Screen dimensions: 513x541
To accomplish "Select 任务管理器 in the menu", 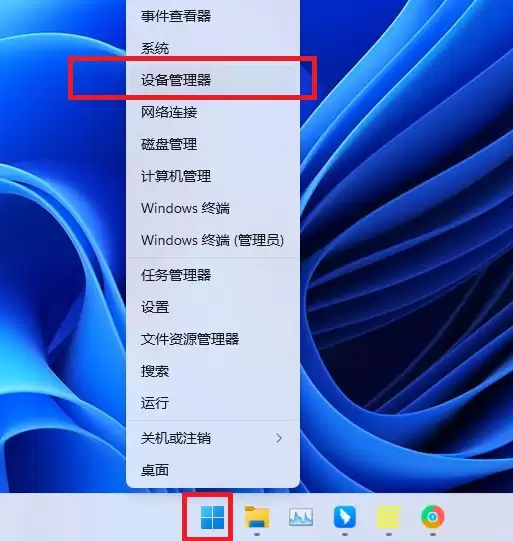I will click(213, 275).
